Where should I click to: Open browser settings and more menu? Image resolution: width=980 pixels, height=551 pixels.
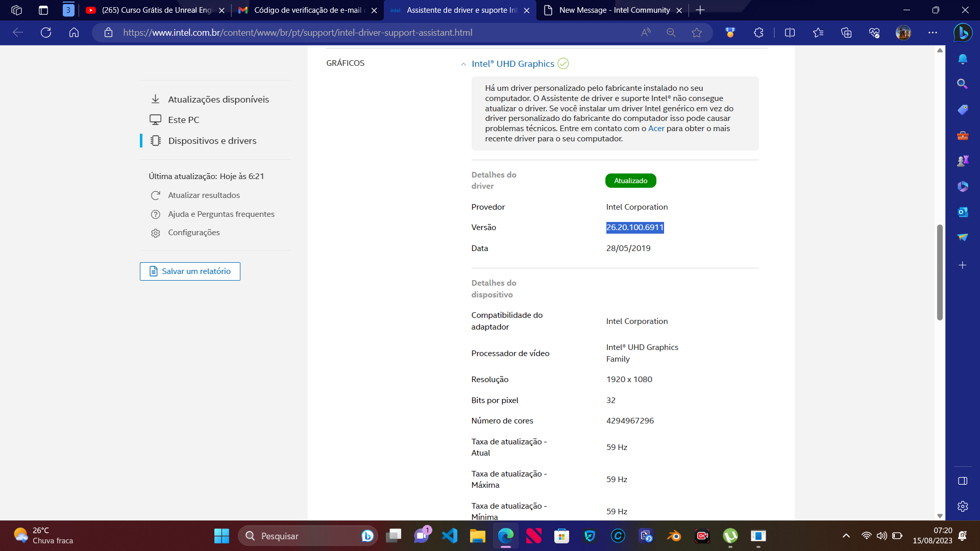click(x=933, y=33)
